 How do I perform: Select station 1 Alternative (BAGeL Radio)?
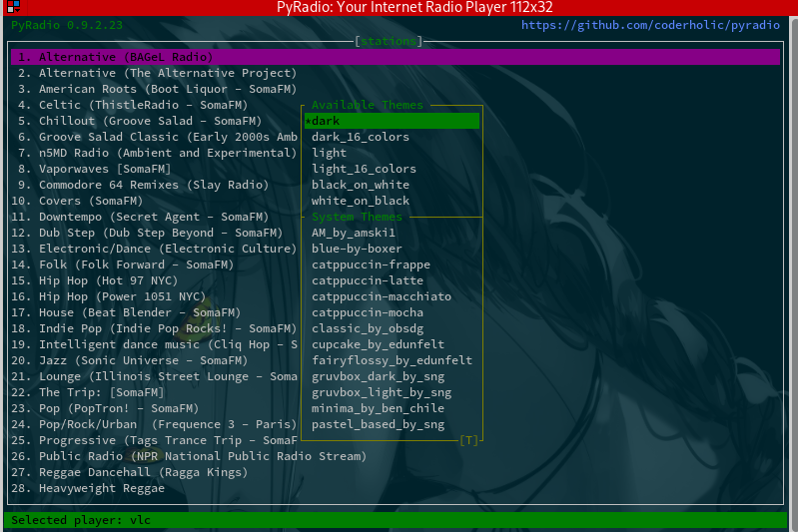pos(396,57)
